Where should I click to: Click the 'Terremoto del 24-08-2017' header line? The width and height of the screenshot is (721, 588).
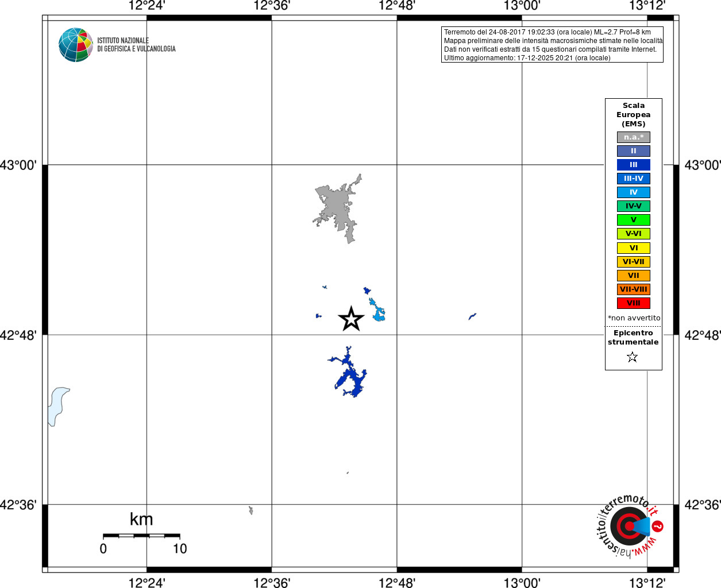pyautogui.click(x=547, y=32)
